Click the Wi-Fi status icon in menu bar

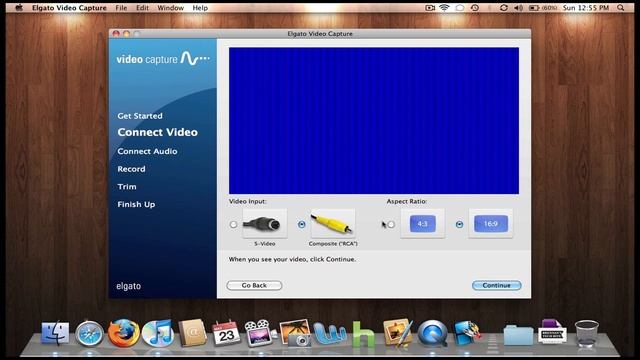pyautogui.click(x=444, y=8)
